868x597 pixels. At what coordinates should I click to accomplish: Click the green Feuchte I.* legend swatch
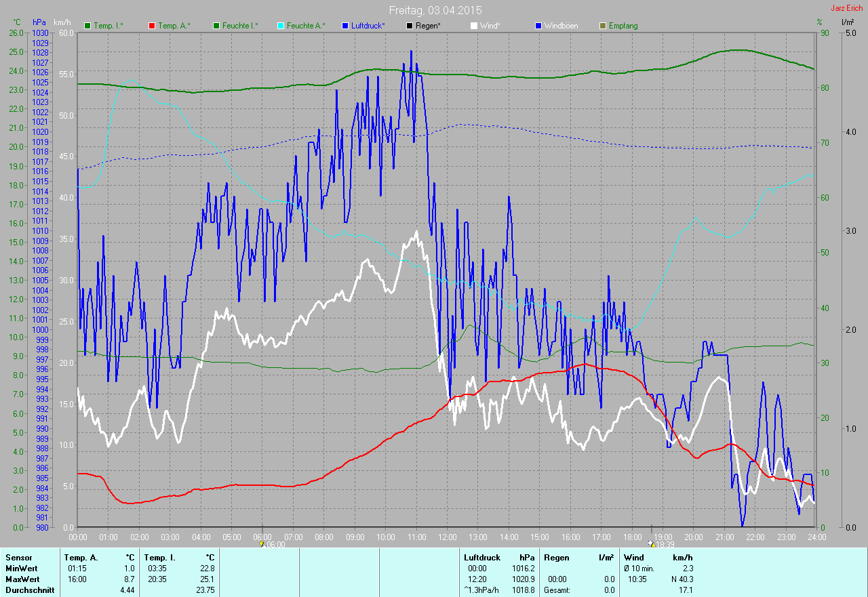click(217, 26)
